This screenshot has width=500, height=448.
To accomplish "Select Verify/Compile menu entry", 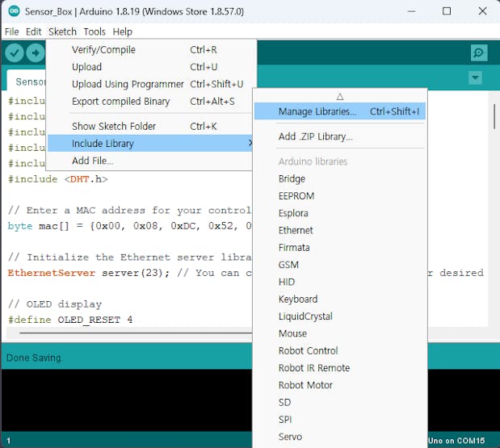I will (x=150, y=50).
